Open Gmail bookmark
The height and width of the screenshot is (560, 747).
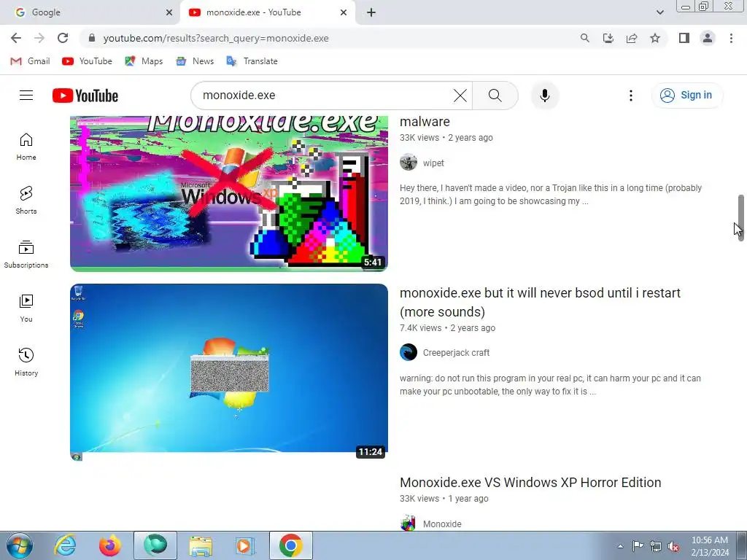30,61
